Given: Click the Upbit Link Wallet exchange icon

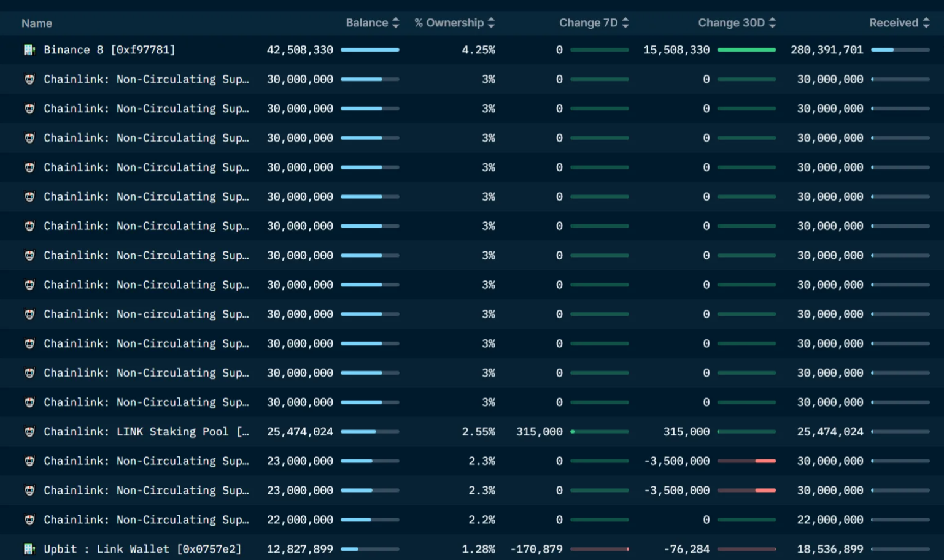Looking at the screenshot, I should (x=29, y=549).
